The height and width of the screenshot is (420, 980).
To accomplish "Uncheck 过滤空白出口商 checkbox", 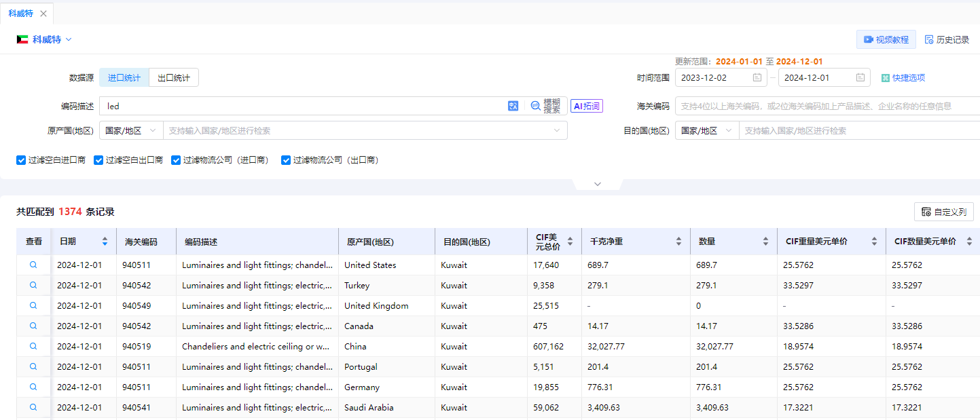I will pyautogui.click(x=98, y=160).
